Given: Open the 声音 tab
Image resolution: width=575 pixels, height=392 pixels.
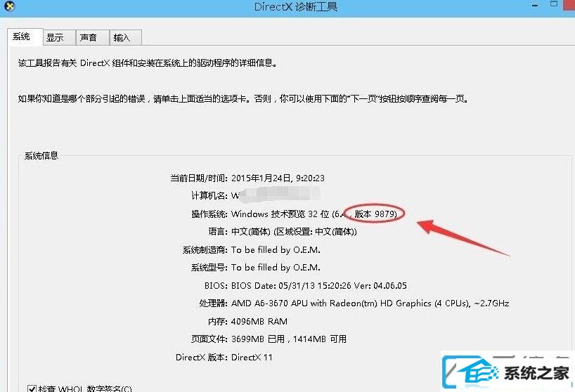Looking at the screenshot, I should [92, 37].
